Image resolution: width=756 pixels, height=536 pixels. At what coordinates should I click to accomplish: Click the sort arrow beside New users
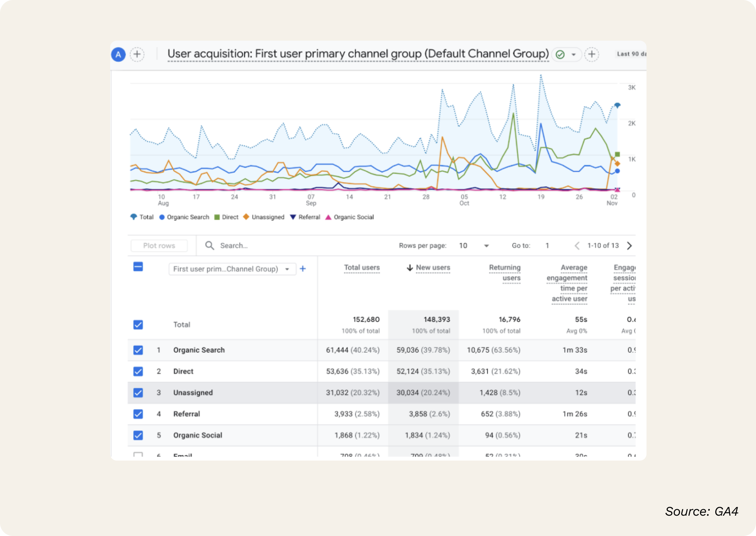click(x=410, y=268)
